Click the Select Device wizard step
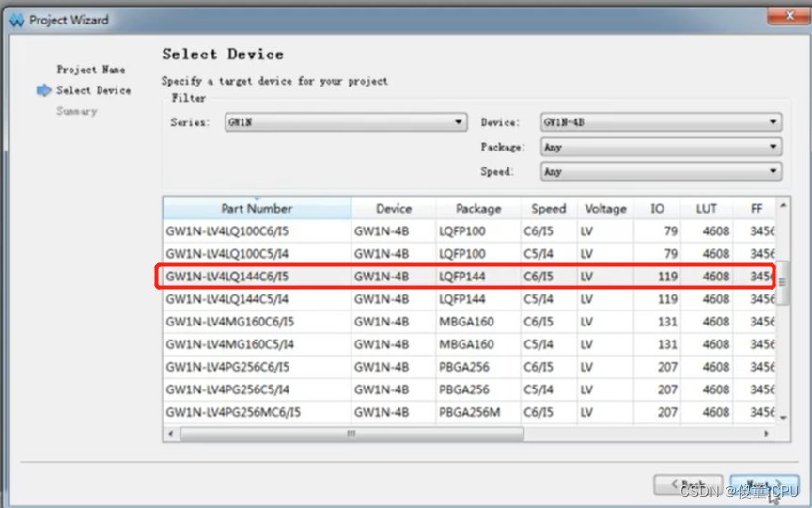The image size is (812, 508). coord(93,90)
